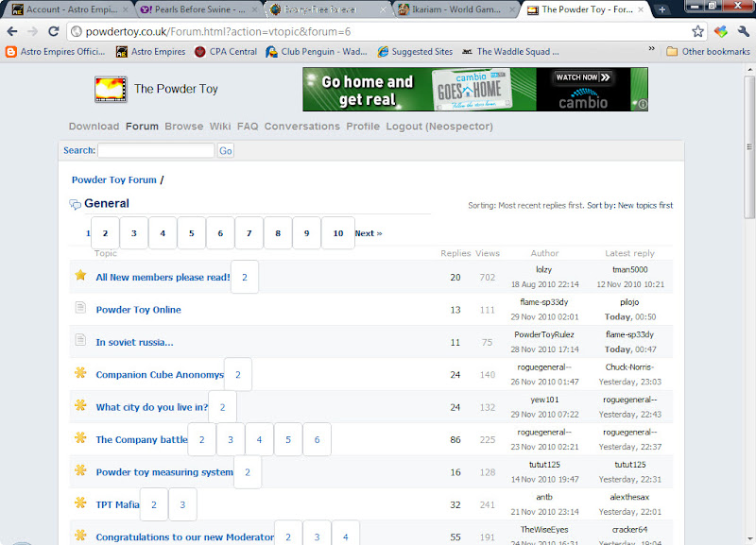Click the document icon beside In soviet russia
Viewport: 756px width, 545px height.
click(80, 340)
